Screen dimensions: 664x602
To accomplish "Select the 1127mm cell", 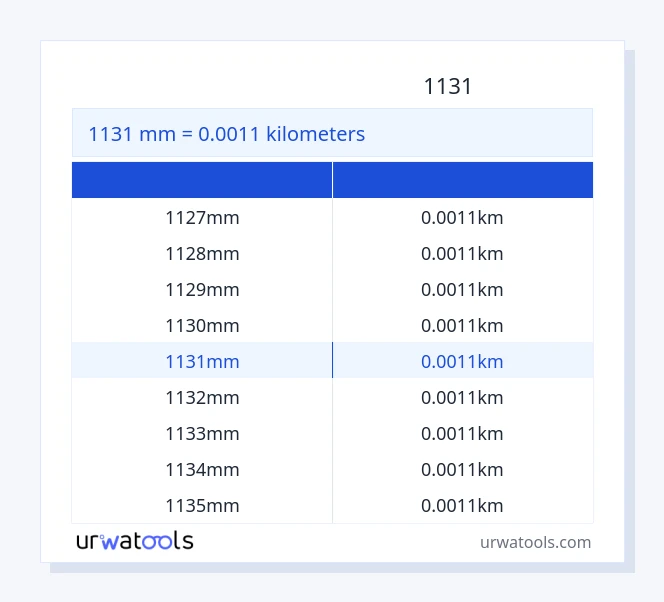I will [x=202, y=218].
